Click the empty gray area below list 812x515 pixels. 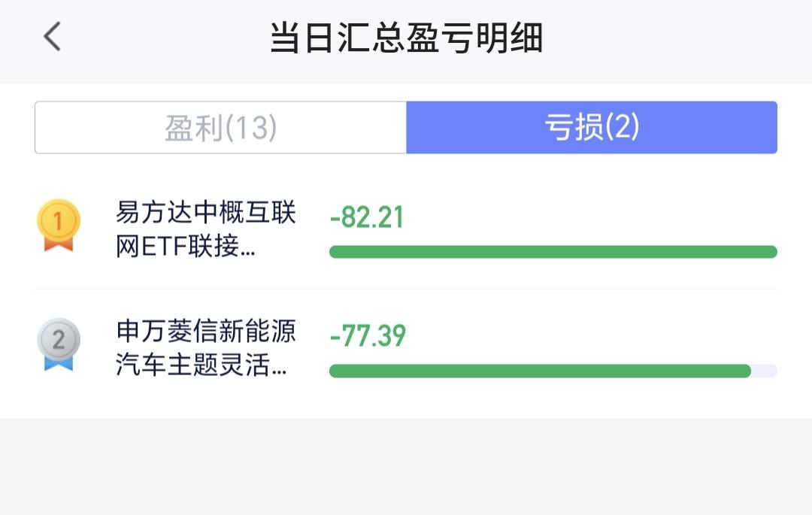pyautogui.click(x=406, y=466)
